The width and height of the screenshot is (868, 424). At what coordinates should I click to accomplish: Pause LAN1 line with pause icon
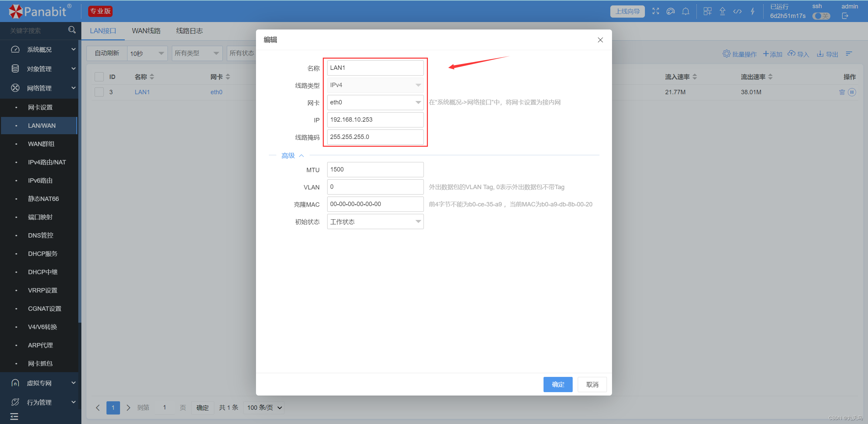pos(852,92)
